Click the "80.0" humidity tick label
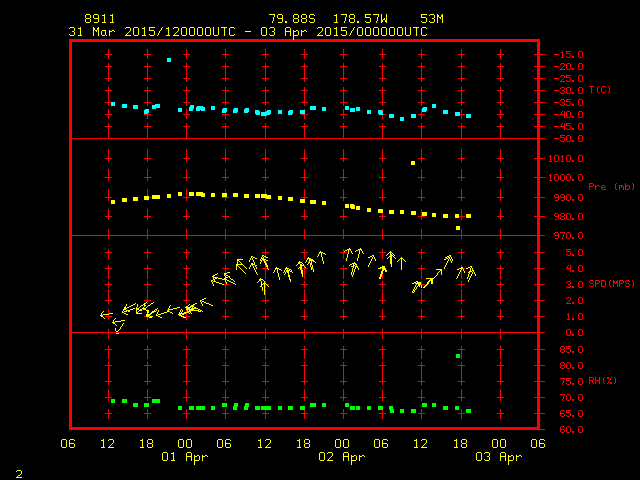Viewport: 640px width, 480px height. (571, 365)
